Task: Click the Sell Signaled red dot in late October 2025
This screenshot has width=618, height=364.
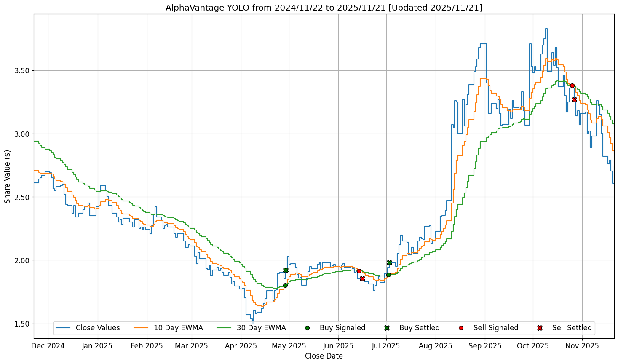Action: 572,86
